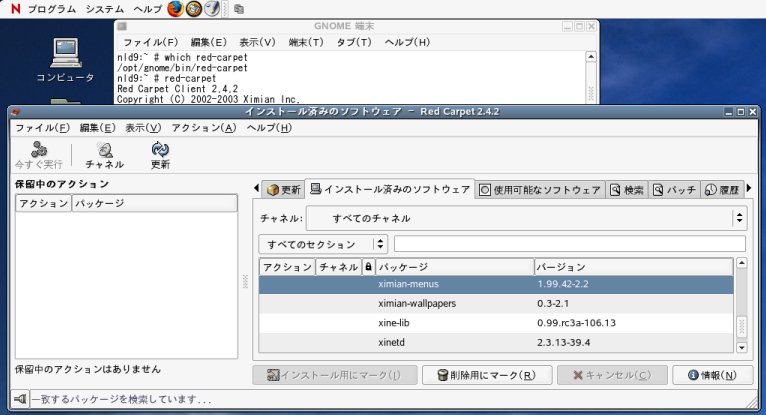Image resolution: width=766 pixels, height=415 pixels.
Task: Switch to the 更新 tab
Action: tap(284, 189)
